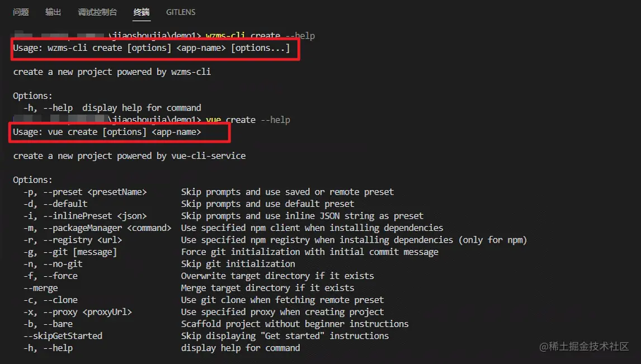Open the GITLENS tab
The width and height of the screenshot is (641, 364).
point(181,12)
